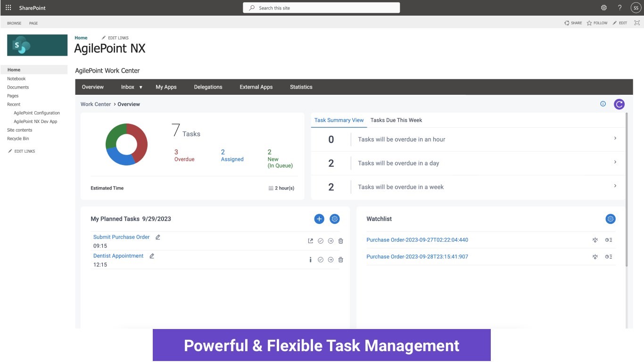View process status of Purchase Order-2023-09-27
644x362 pixels.
click(x=608, y=240)
